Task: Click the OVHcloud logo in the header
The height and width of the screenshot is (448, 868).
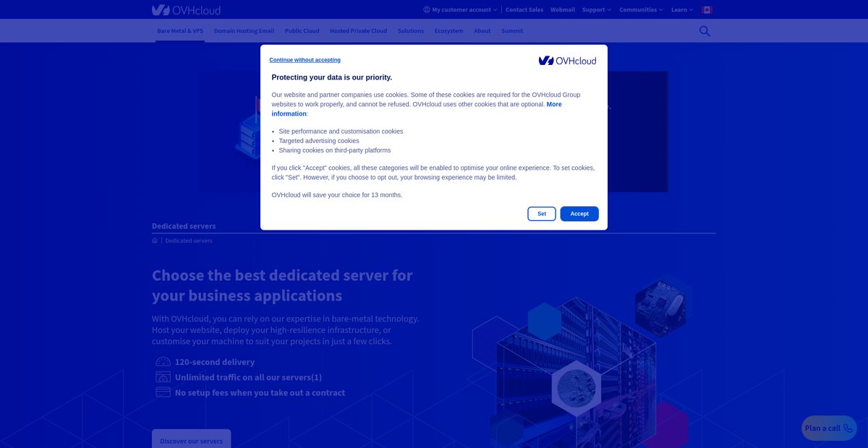Action: 186,10
